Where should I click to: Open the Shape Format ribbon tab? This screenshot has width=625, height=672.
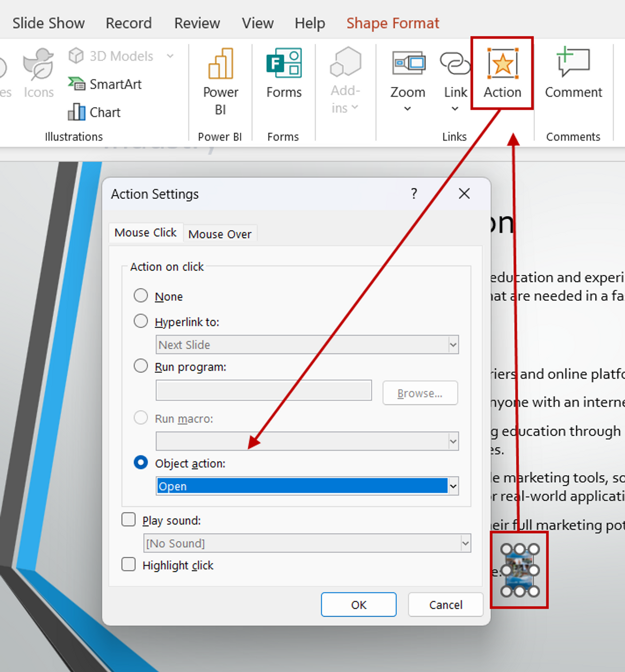[x=393, y=23]
